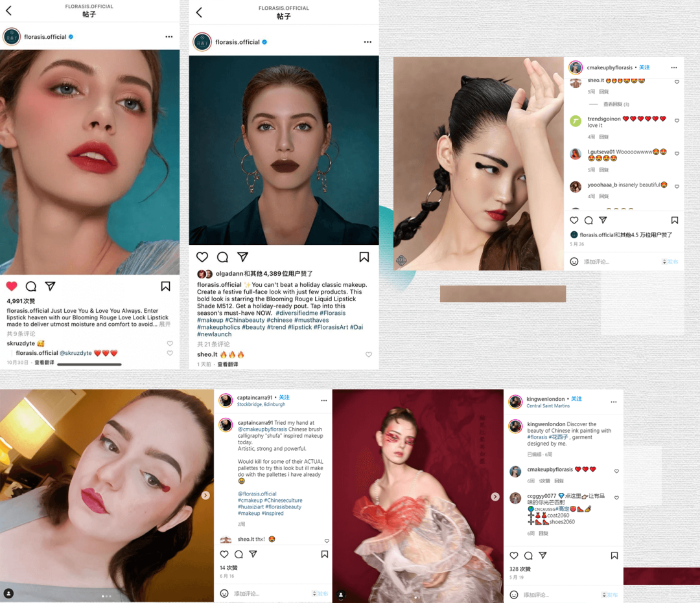Bookmark the captaincarra91 post

325,554
